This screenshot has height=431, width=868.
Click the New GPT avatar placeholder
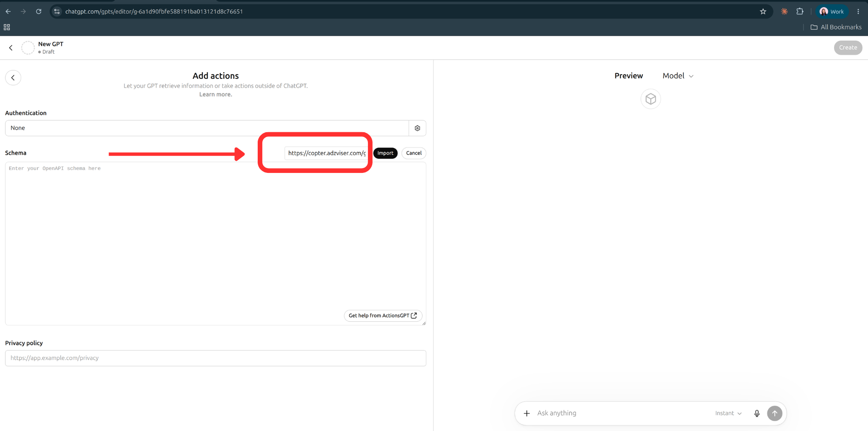click(x=28, y=47)
